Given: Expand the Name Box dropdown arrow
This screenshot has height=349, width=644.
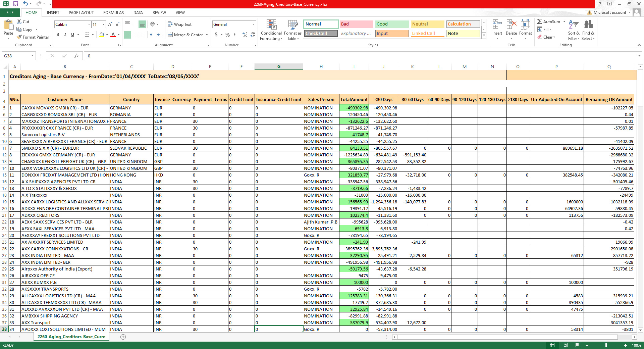Looking at the screenshot, I should coord(32,56).
